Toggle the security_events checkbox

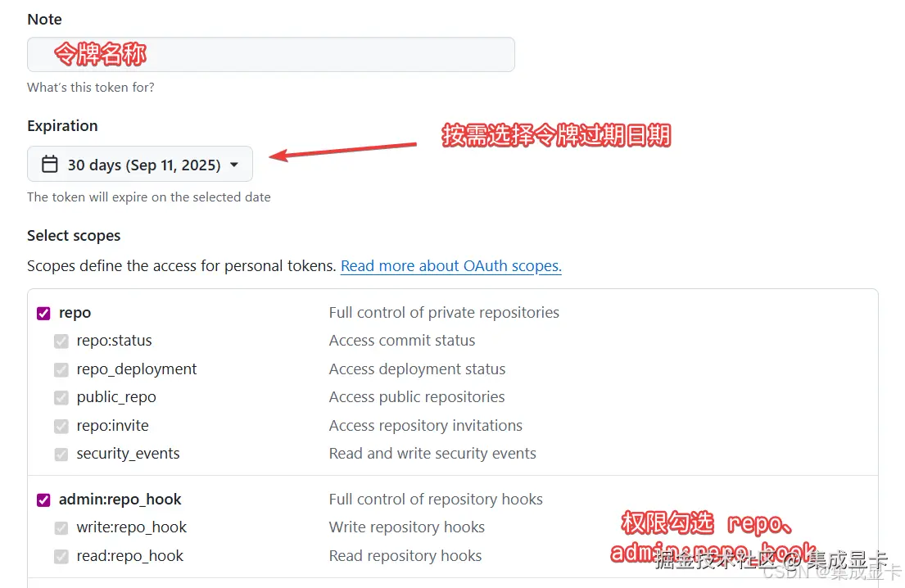61,454
